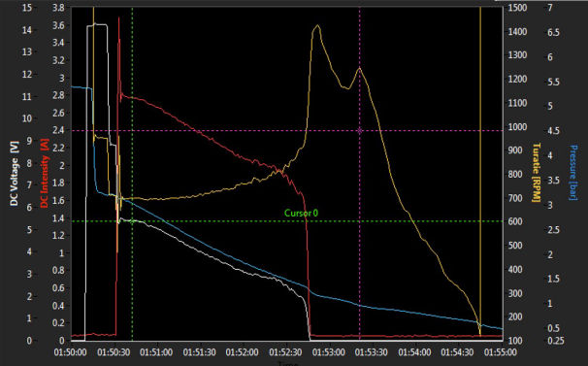Click the 3.2 value on DC Intensity axis
The image size is (588, 366).
[x=58, y=60]
